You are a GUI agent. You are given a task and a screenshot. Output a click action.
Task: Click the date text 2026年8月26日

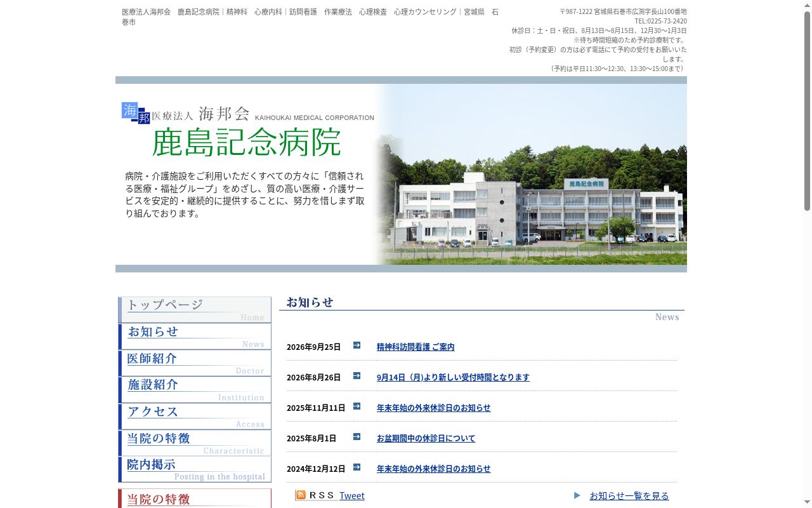coord(313,377)
